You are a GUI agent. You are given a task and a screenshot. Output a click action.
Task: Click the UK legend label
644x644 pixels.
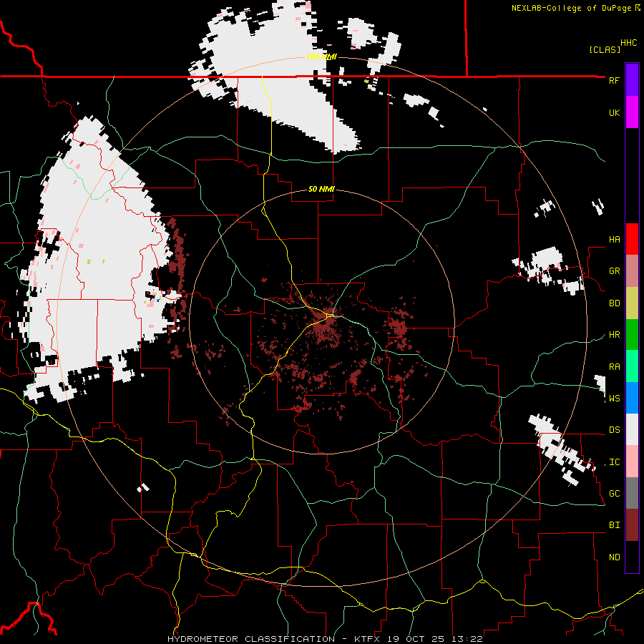coord(614,112)
